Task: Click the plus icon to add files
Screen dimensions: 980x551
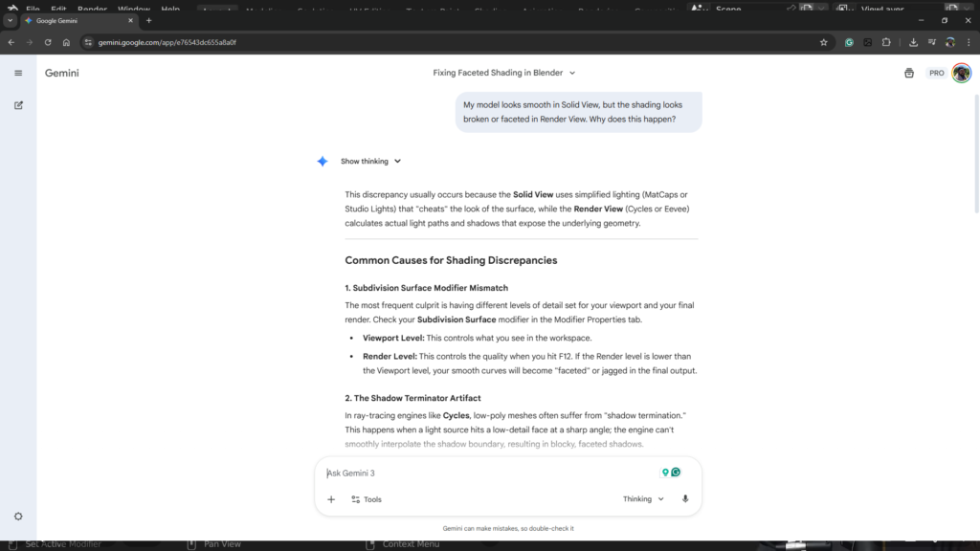Action: tap(331, 499)
